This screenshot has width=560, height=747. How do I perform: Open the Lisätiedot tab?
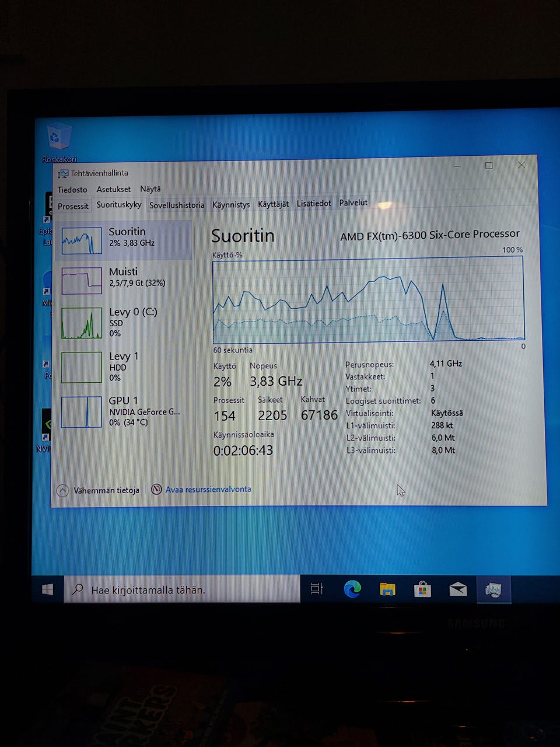(314, 203)
